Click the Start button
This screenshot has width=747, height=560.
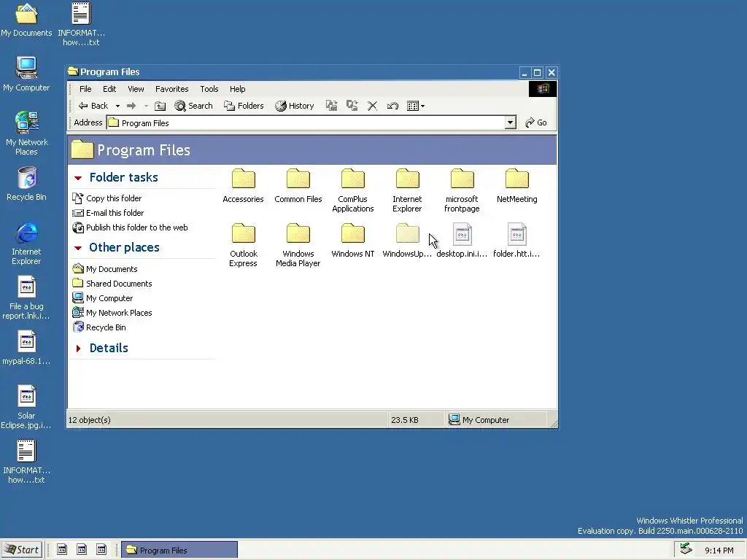[21, 550]
